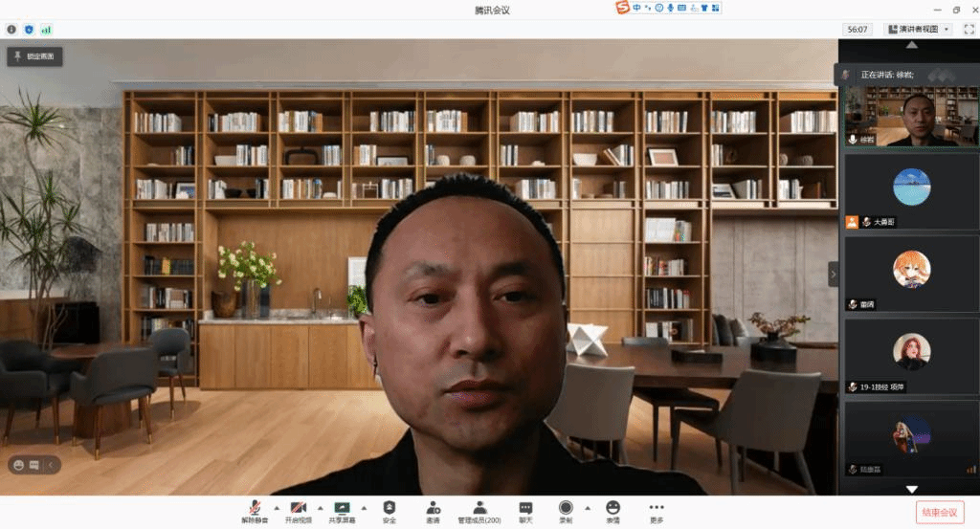980x529 pixels.
Task: Start recording with the 录制 button
Action: point(566,511)
